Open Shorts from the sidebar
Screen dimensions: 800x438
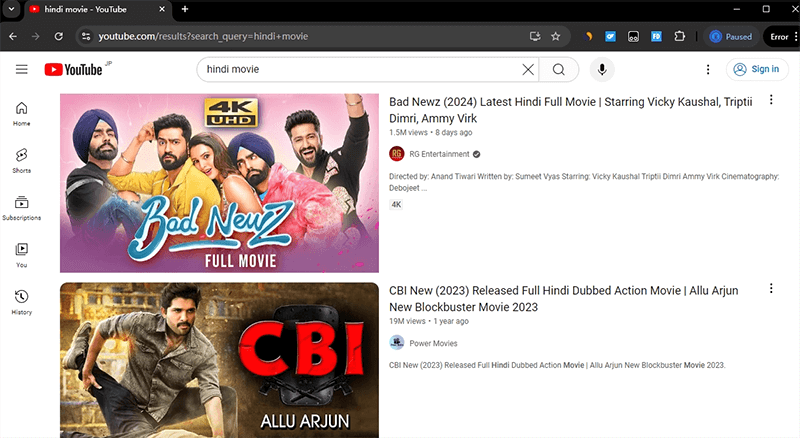tap(22, 161)
